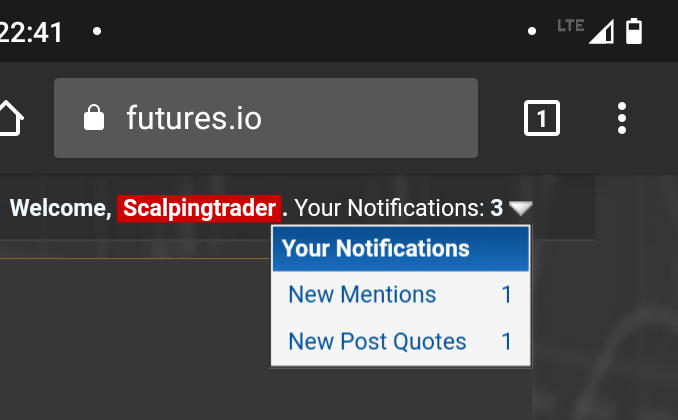Tap the cellular signal strength icon

(601, 32)
